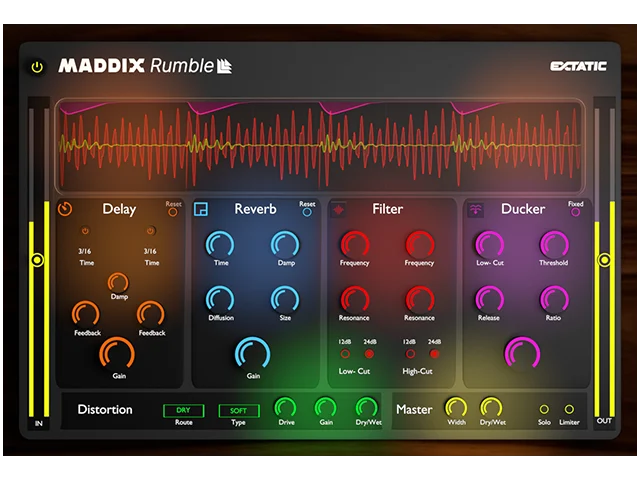Toggle right delay power icon above 3/16

151,231
